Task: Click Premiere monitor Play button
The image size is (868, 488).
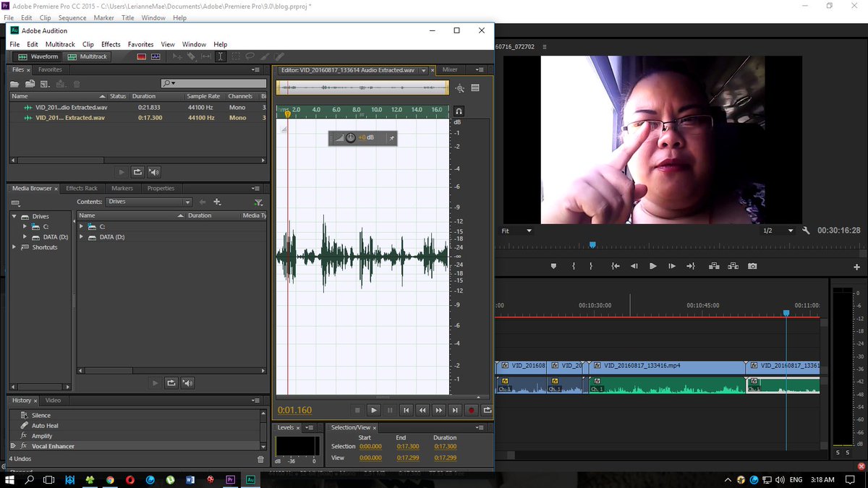Action: tap(653, 266)
